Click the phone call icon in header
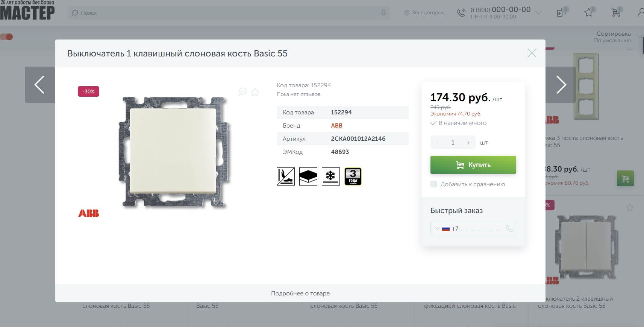644x327 pixels. click(x=461, y=13)
